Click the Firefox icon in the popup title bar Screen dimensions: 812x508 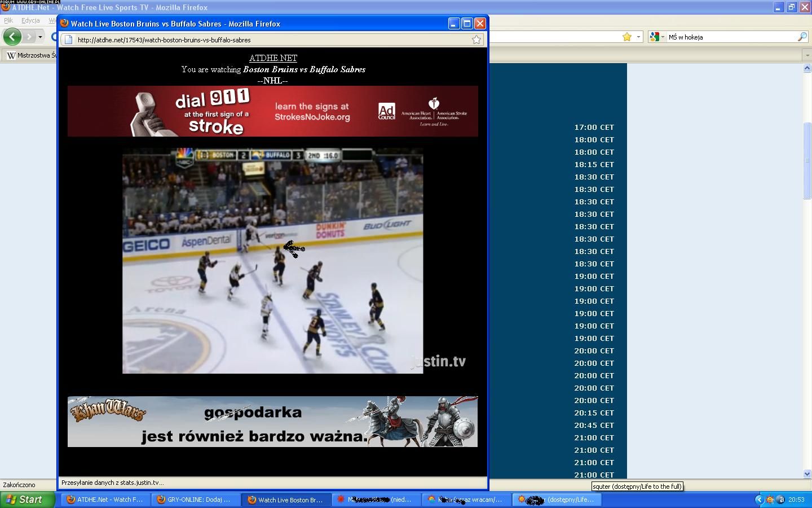pyautogui.click(x=64, y=24)
